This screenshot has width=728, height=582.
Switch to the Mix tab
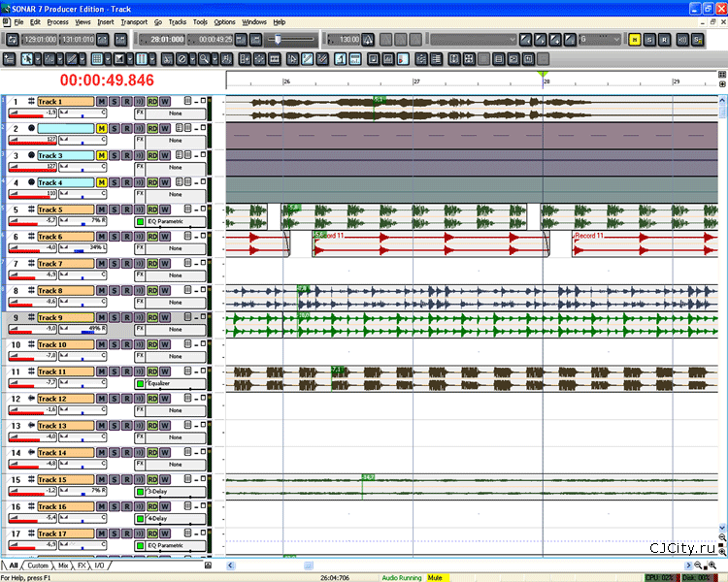63,566
